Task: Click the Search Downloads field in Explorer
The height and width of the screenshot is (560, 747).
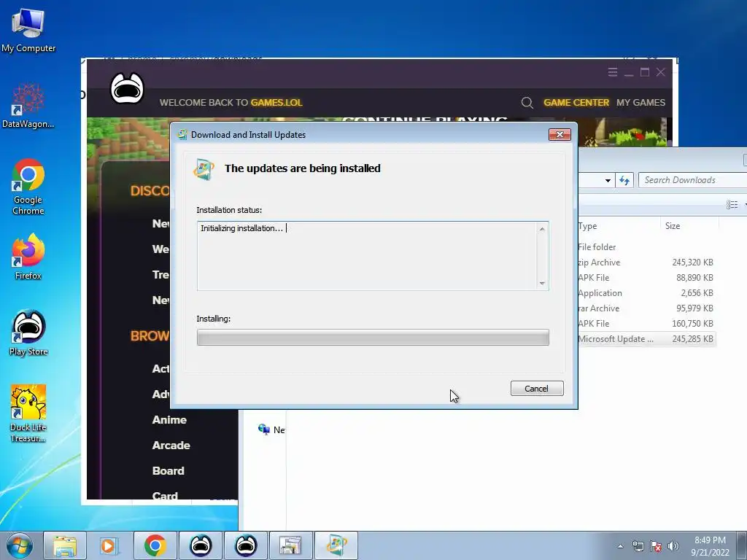Action: (693, 180)
